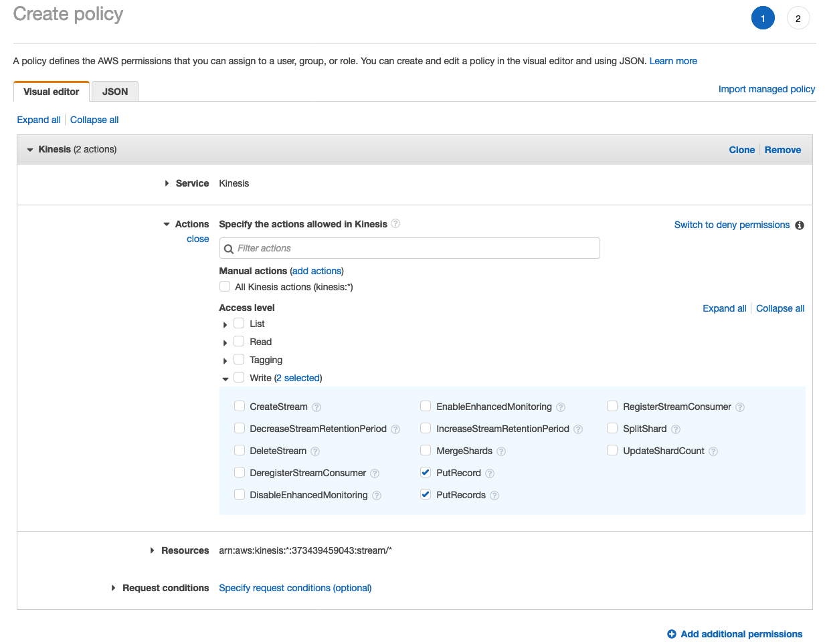Open help tooltip beside PutRecord action
Screen dimensions: 825x644
click(x=490, y=473)
